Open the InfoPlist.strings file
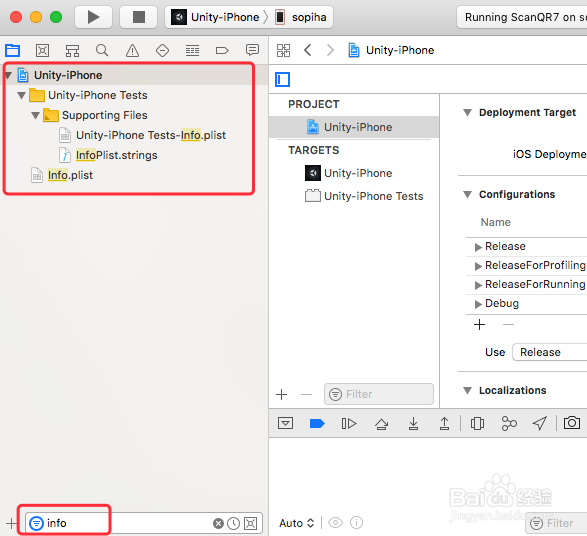This screenshot has height=536, width=587. pos(116,155)
